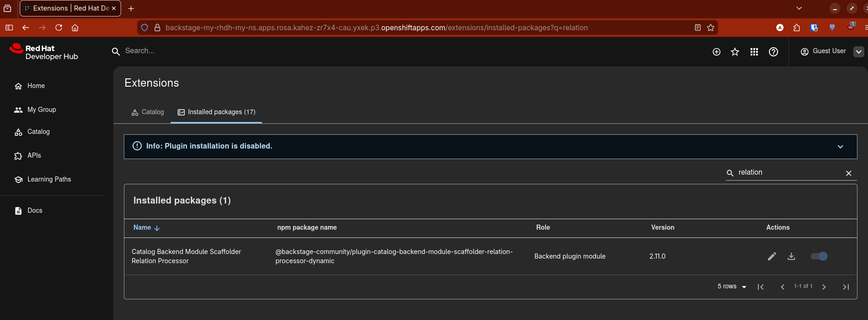
Task: Open the list all tabs dropdown
Action: pyautogui.click(x=799, y=8)
